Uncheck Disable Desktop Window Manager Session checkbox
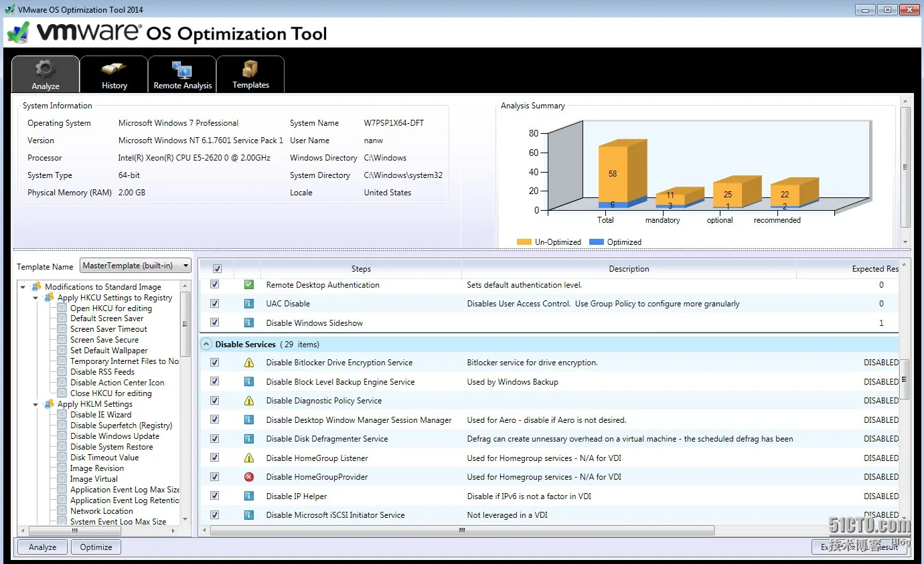The image size is (924, 564). (215, 419)
